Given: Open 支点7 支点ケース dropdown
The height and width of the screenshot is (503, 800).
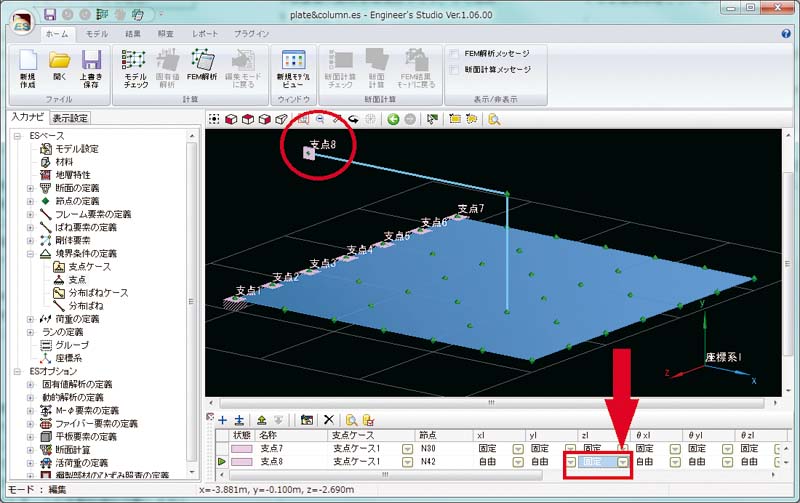Looking at the screenshot, I should pos(407,449).
